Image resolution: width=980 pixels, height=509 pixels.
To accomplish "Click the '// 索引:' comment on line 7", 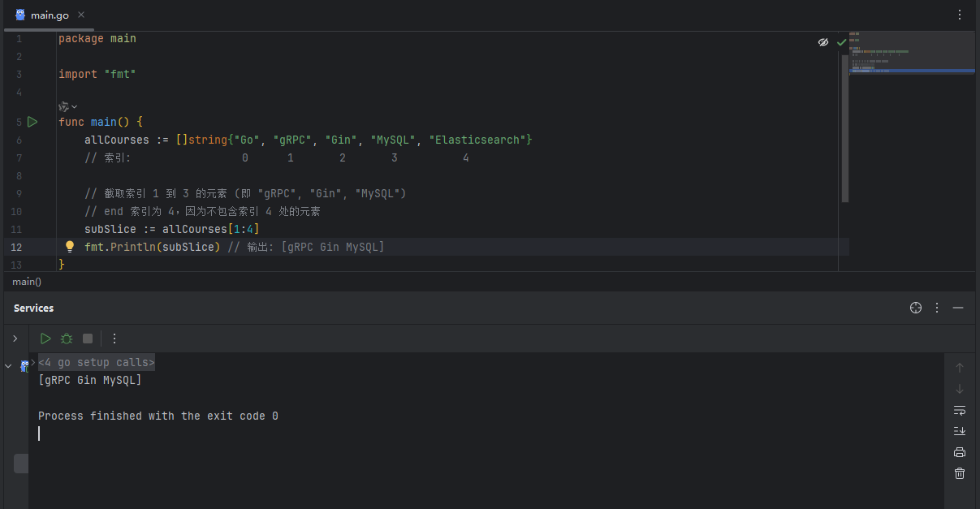I will click(107, 157).
